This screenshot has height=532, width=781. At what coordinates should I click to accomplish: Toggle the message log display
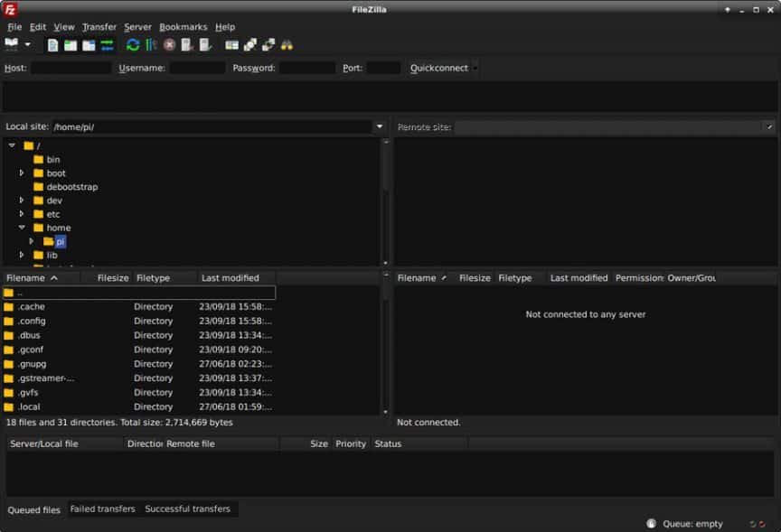pos(52,44)
